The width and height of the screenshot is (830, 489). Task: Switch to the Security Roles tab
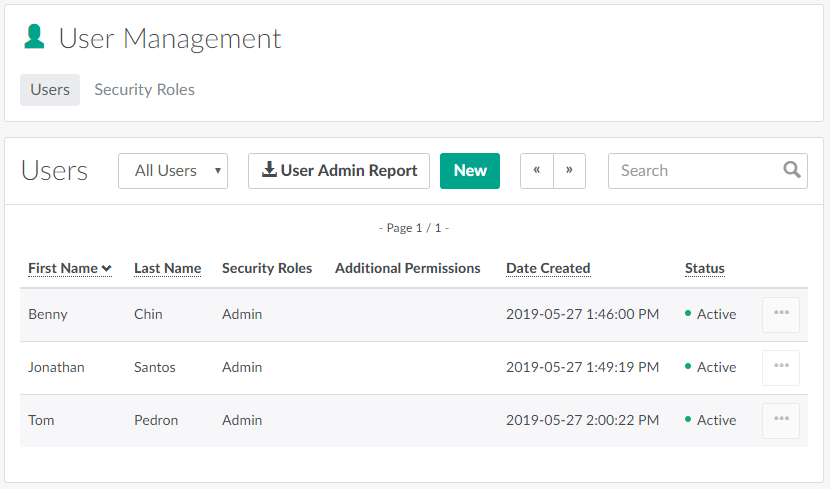pyautogui.click(x=144, y=89)
